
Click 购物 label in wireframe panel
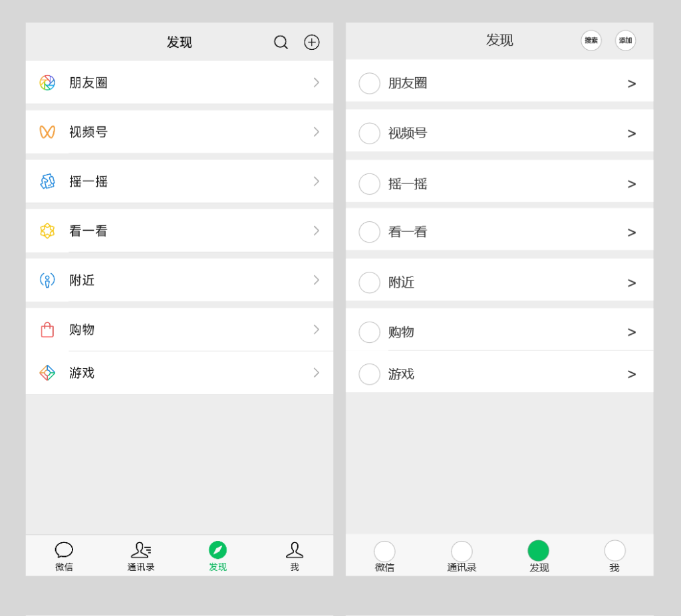pos(401,332)
